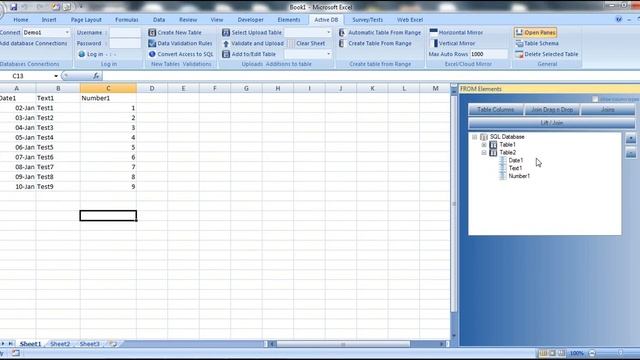
Task: Click the Validate and Upload arrow icon
Action: (226, 43)
